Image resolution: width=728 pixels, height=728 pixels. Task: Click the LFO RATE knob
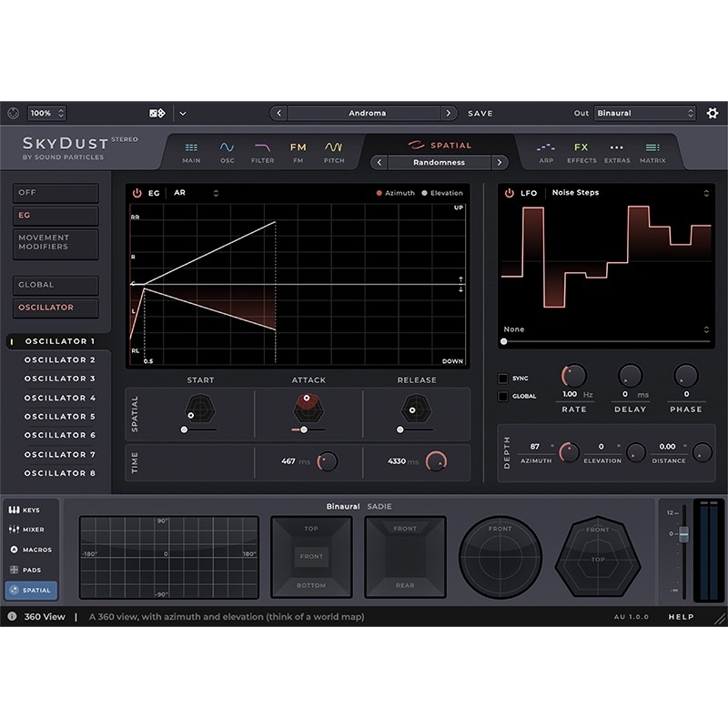574,376
